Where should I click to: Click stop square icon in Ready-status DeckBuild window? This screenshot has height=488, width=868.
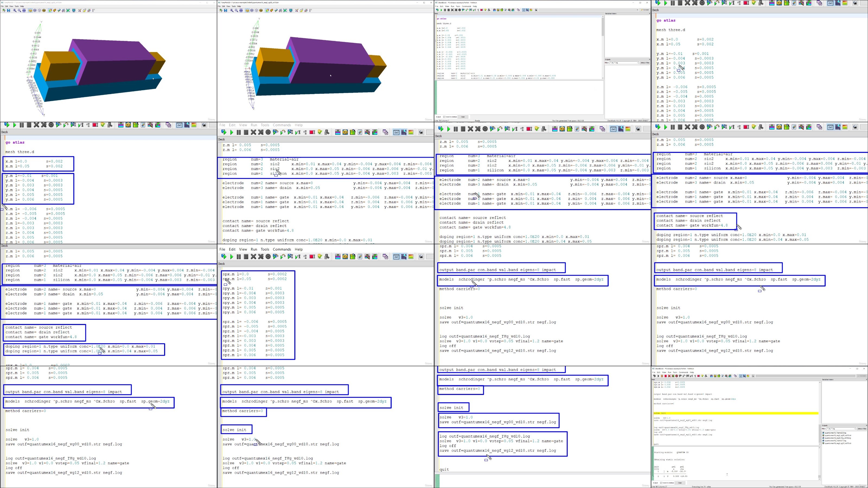[x=449, y=10]
